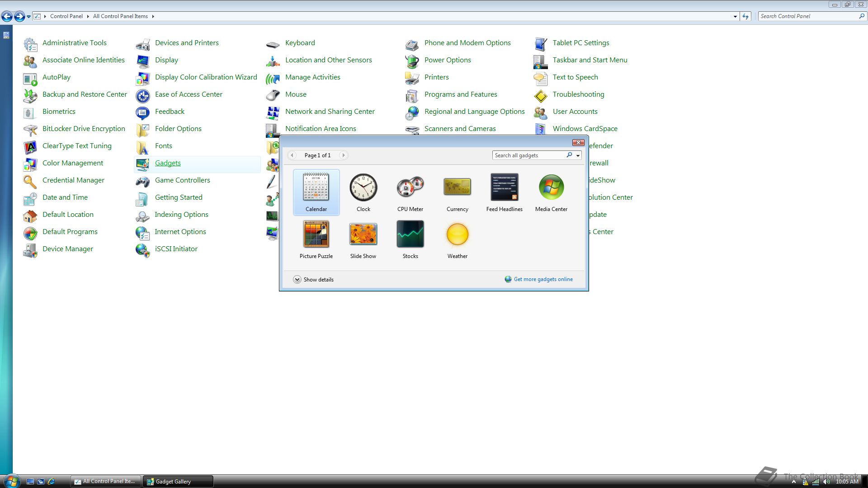Click the Ease of Access Center icon
This screenshot has height=488, width=868.
pyautogui.click(x=143, y=95)
